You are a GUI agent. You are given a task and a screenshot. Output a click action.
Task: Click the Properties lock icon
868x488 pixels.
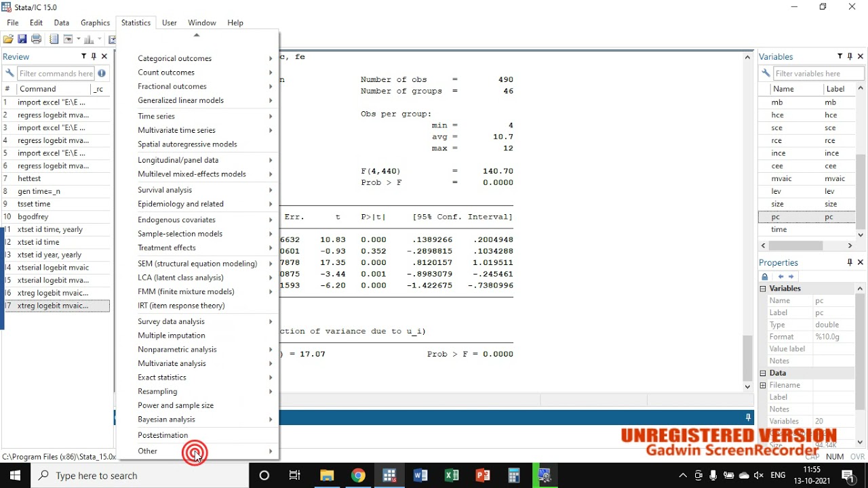click(x=765, y=277)
